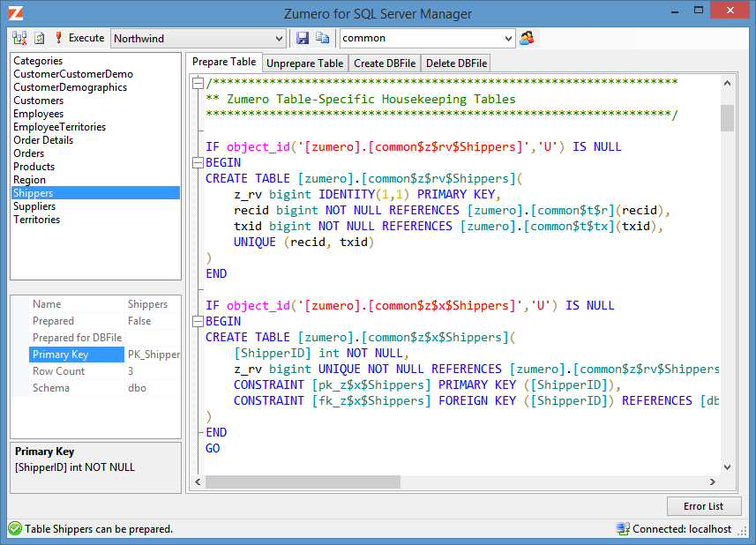Image resolution: width=756 pixels, height=545 pixels.
Task: Click the 'Table Shippers can be prepared.' status message
Action: (99, 529)
